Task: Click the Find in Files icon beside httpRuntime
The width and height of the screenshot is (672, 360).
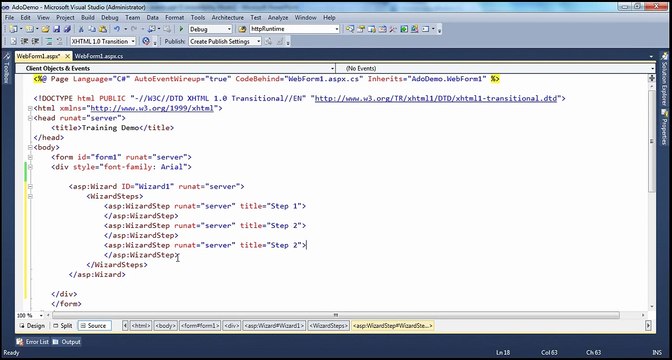Action: click(x=243, y=29)
